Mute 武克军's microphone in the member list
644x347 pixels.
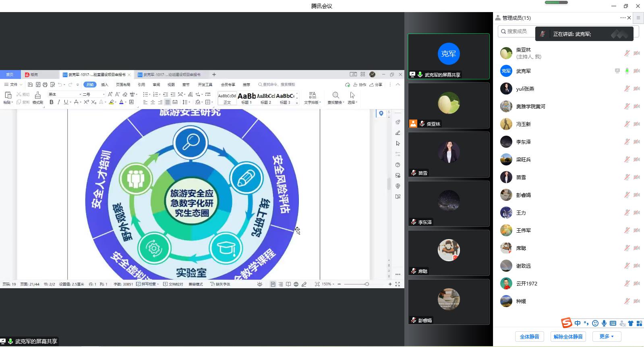(627, 71)
